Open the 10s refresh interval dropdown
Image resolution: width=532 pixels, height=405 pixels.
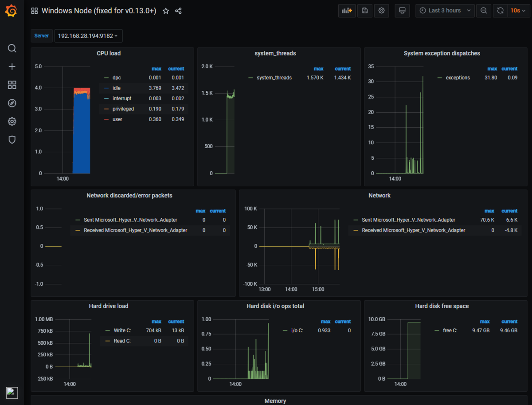click(x=517, y=11)
